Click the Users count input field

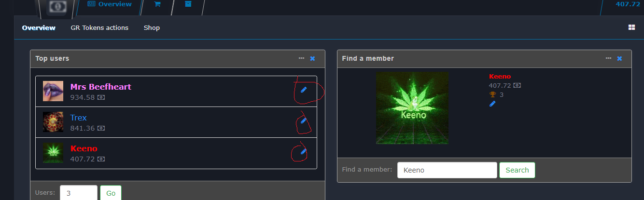(78, 193)
